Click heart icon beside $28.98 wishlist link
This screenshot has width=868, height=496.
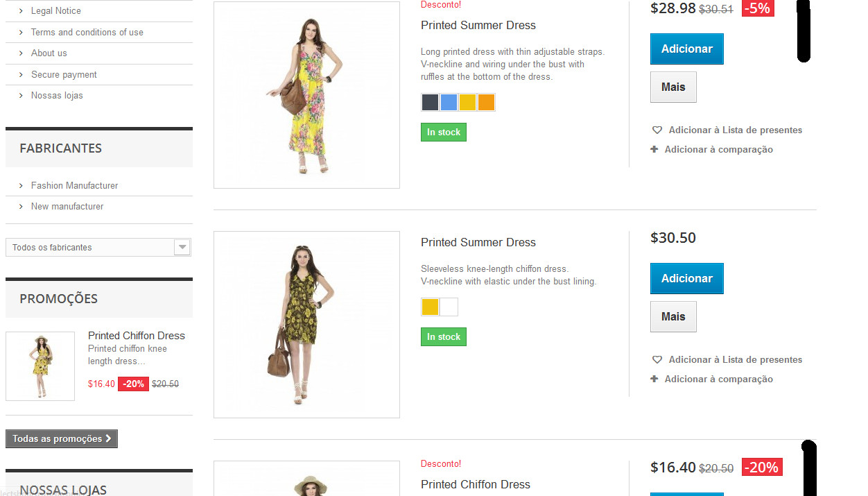(x=657, y=130)
